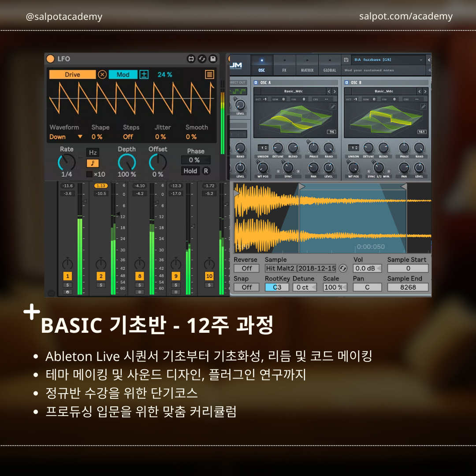Click the RootKey C3 field
The height and width of the screenshot is (476, 476).
277,287
